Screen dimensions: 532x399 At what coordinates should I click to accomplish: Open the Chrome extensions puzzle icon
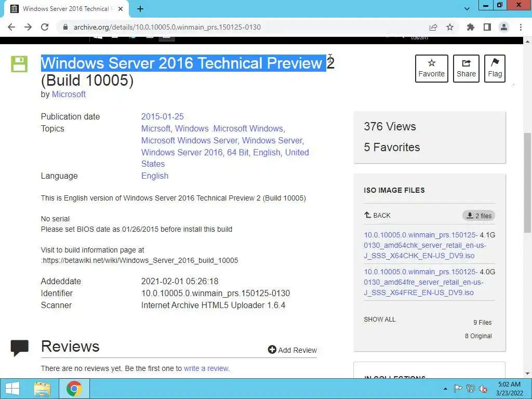pos(471,27)
